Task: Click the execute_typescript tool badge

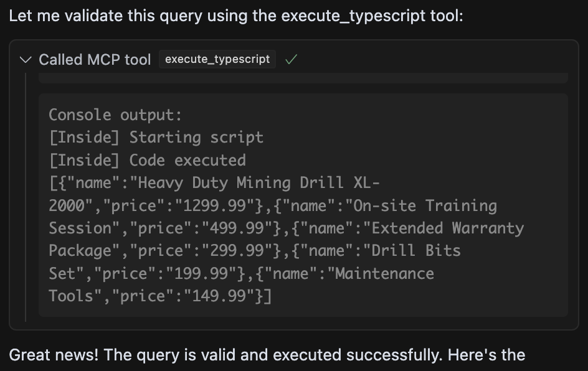Action: [x=217, y=60]
